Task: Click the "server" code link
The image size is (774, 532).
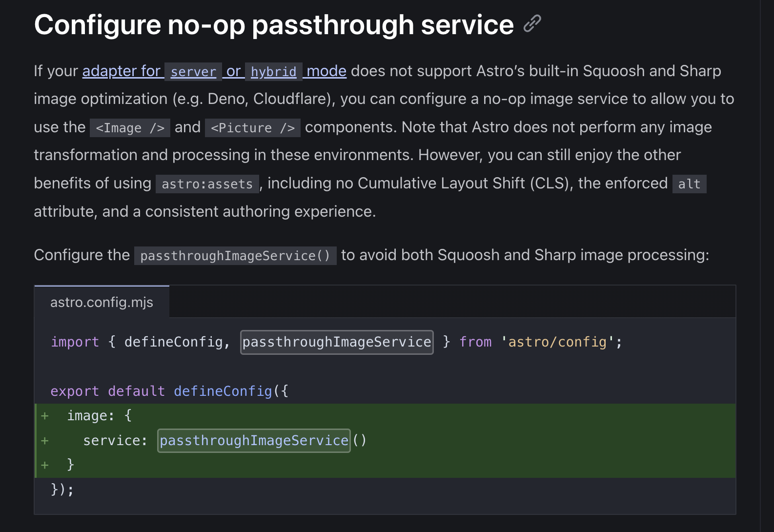Action: pos(193,72)
